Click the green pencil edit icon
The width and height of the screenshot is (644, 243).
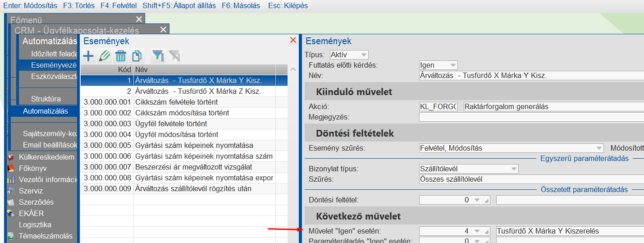point(105,56)
